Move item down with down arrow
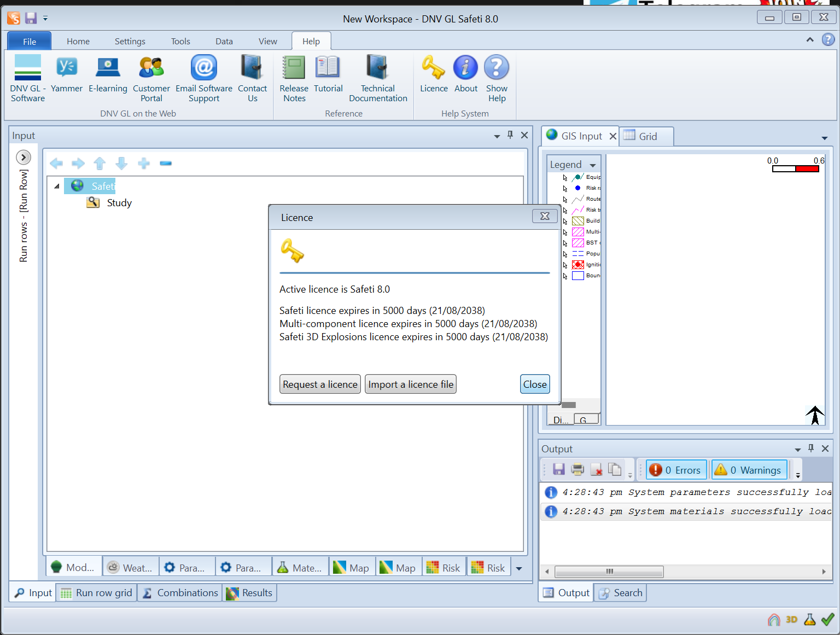 pyautogui.click(x=121, y=163)
